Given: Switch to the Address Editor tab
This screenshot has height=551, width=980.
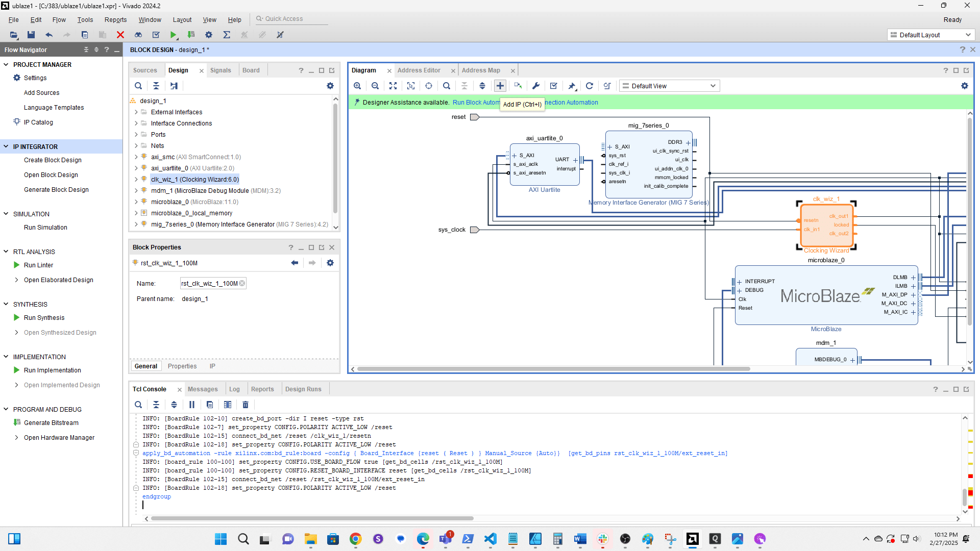Looking at the screenshot, I should 420,70.
